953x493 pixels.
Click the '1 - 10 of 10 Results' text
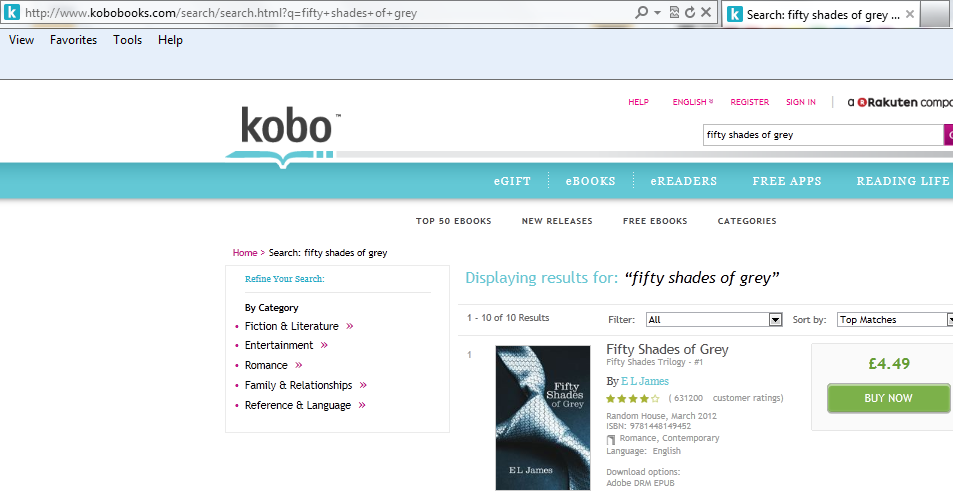point(507,318)
